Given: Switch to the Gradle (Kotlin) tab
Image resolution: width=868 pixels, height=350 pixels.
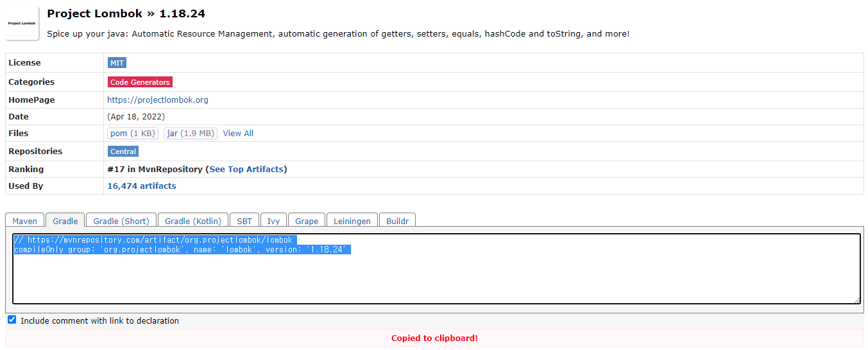Looking at the screenshot, I should pyautogui.click(x=193, y=220).
